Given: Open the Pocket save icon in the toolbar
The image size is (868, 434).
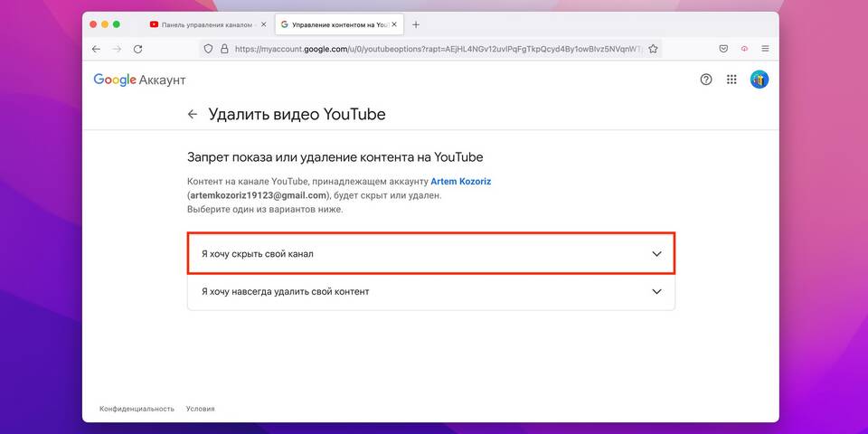Looking at the screenshot, I should click(723, 49).
